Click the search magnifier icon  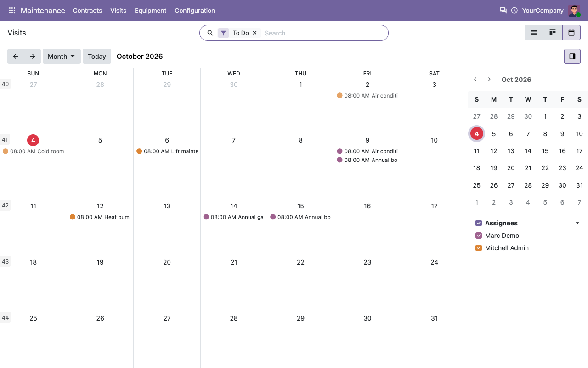point(210,33)
